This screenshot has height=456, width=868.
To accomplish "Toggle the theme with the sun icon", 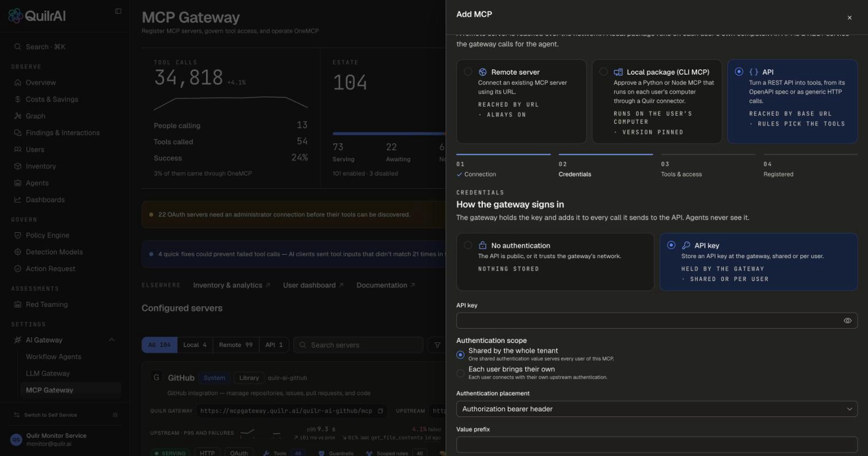I will click(115, 415).
